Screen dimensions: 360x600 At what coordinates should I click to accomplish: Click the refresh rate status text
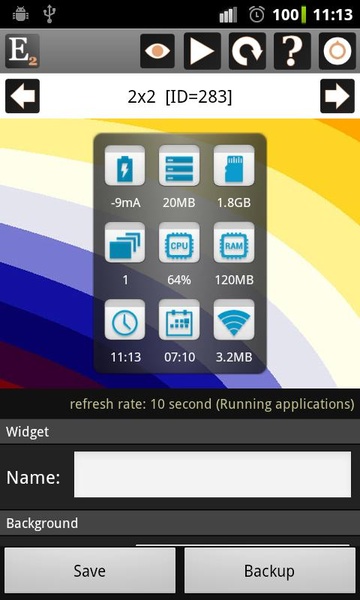(x=212, y=404)
